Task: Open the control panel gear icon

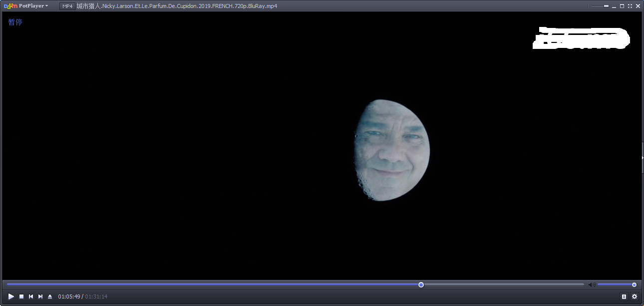Action: (635, 297)
